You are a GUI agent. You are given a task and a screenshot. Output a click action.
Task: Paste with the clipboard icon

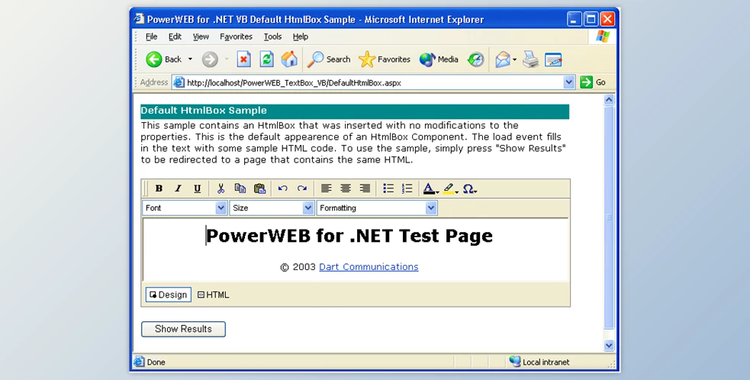click(260, 189)
